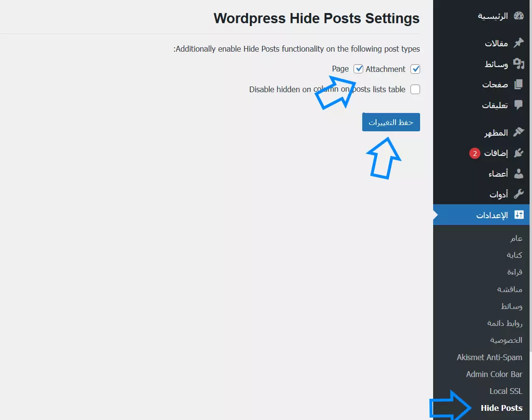Click the Additionally enable Hide Posts description text
The height and width of the screenshot is (420, 532).
297,49
